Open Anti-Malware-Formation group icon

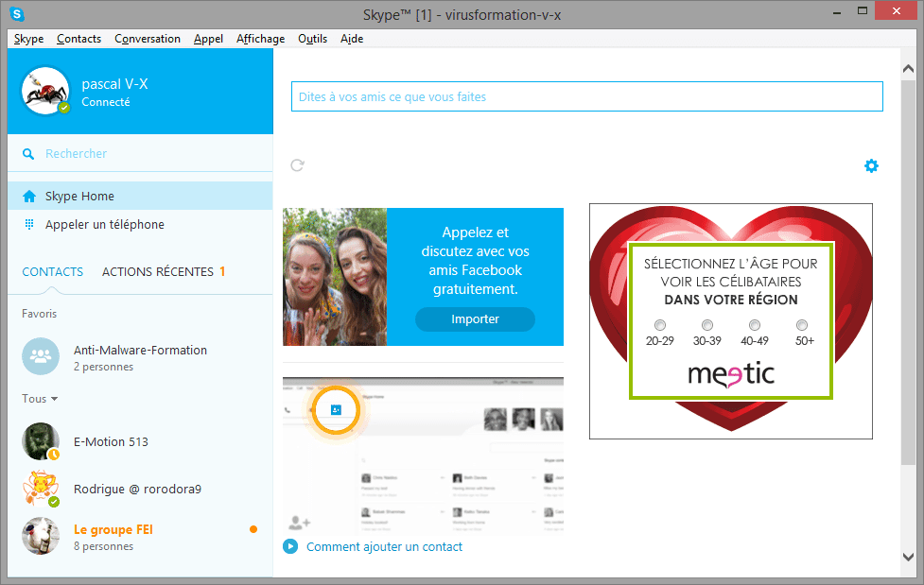[x=41, y=357]
